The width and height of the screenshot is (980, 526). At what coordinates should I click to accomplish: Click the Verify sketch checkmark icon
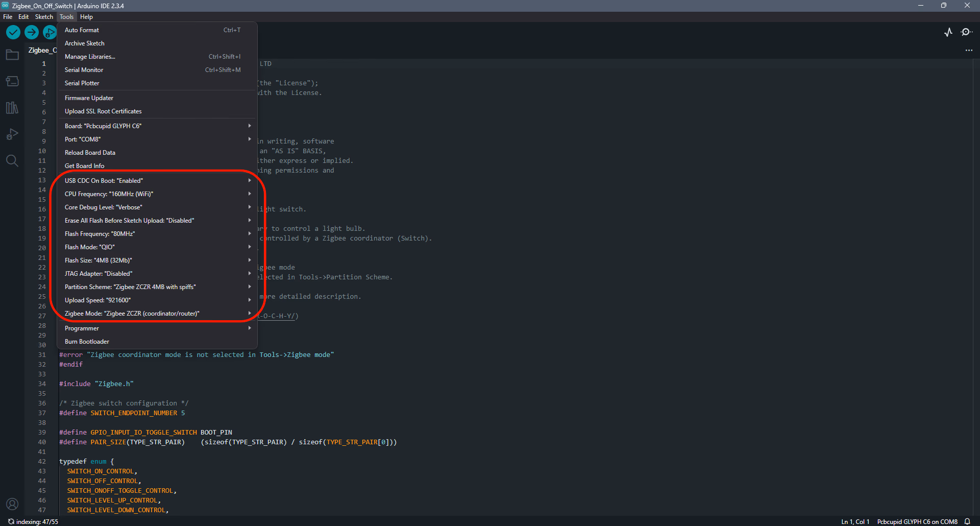tap(13, 32)
